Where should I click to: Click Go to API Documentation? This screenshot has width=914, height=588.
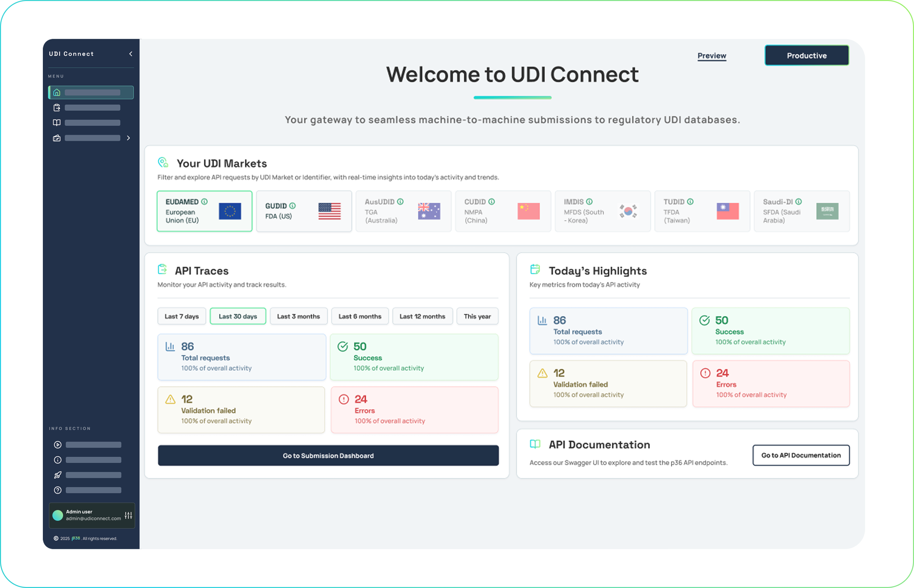[801, 455]
